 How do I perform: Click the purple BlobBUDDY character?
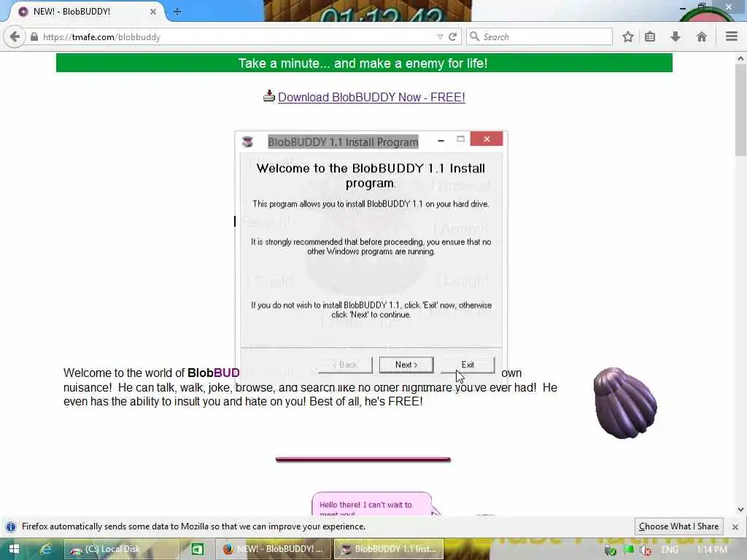coord(625,402)
